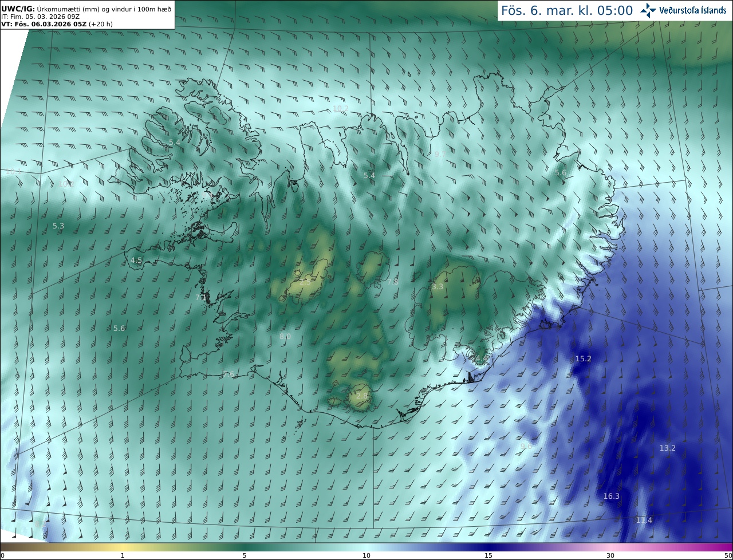Click the color scale tick label 10
733x560 pixels.
[366, 555]
